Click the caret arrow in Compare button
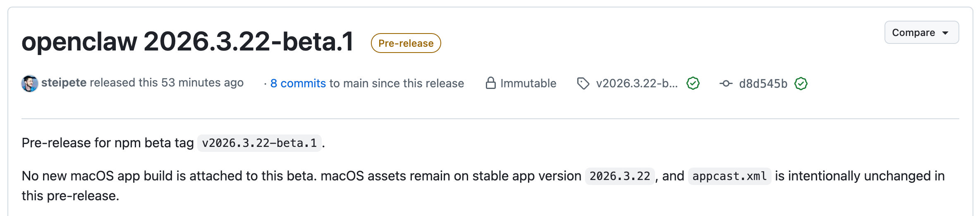980x216 pixels. [945, 33]
